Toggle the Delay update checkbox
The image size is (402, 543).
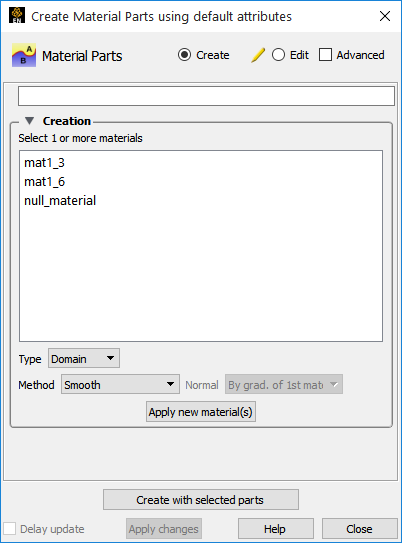coord(9,529)
